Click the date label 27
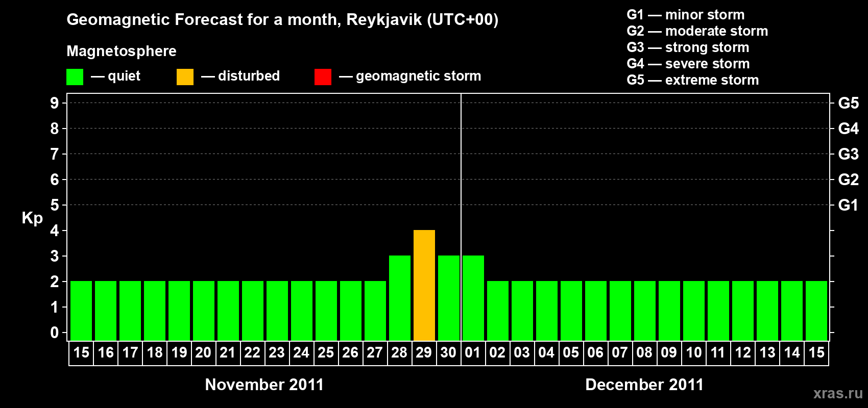 tap(375, 352)
